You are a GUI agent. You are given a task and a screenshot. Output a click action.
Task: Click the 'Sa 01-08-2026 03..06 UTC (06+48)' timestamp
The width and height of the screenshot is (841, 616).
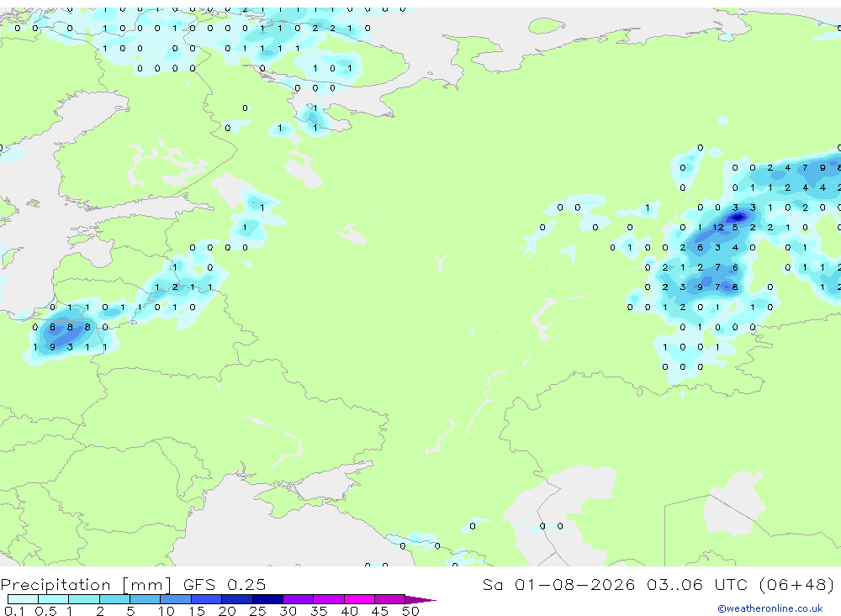pyautogui.click(x=659, y=584)
